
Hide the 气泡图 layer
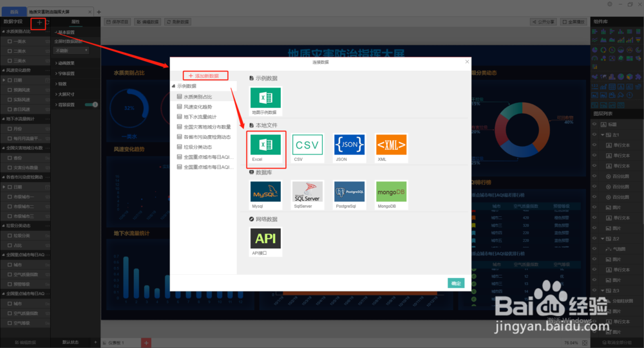point(594,249)
